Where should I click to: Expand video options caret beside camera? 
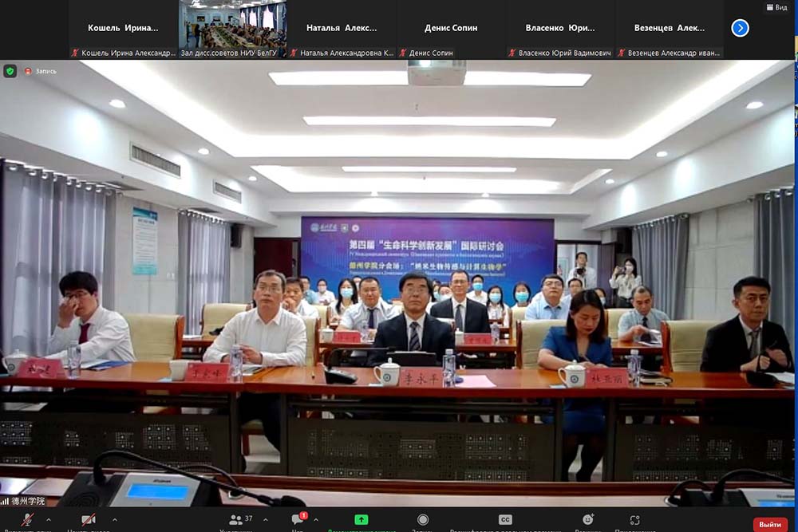click(x=114, y=519)
